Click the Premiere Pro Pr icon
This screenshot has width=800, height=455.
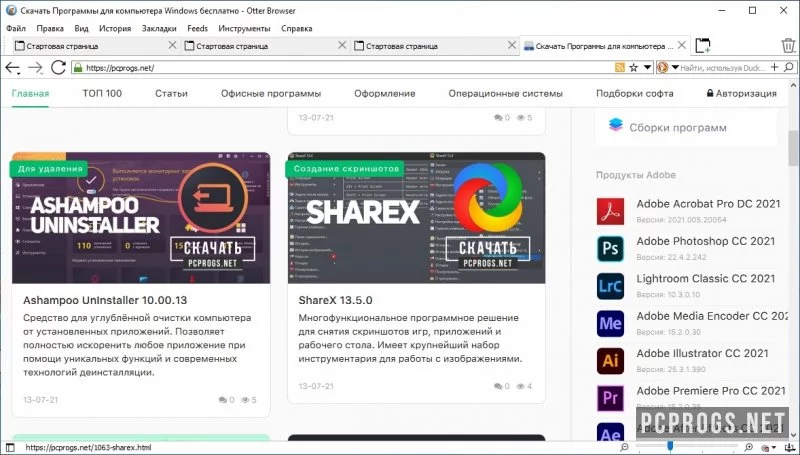tap(610, 398)
